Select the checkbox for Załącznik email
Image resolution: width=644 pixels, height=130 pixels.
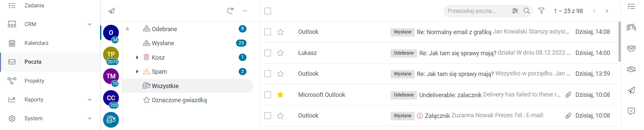point(268,116)
